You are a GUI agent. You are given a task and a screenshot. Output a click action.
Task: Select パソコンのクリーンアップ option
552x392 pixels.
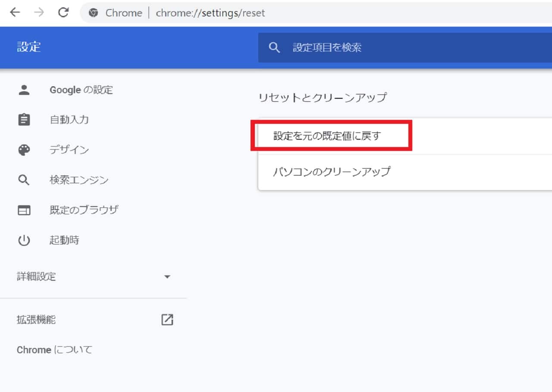pos(332,172)
